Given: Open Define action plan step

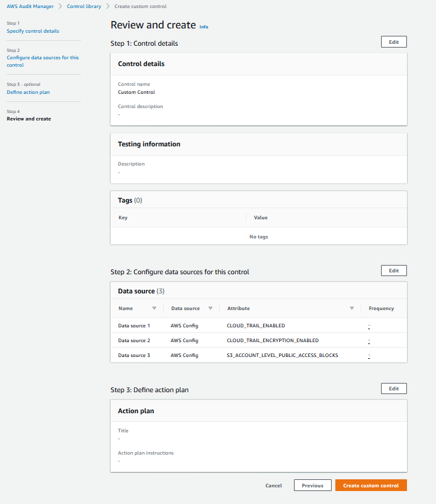Looking at the screenshot, I should click(28, 92).
